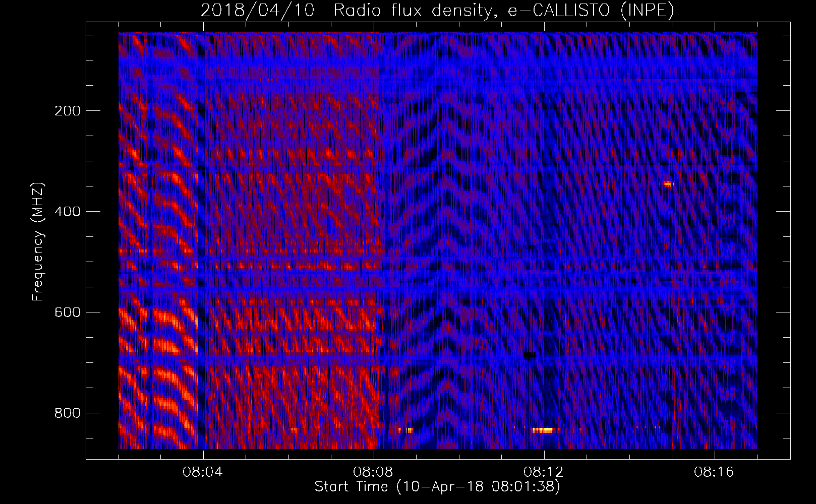Image resolution: width=816 pixels, height=504 pixels.
Task: Click the "Frequency (MHZ)" y-axis label
Action: coord(37,242)
